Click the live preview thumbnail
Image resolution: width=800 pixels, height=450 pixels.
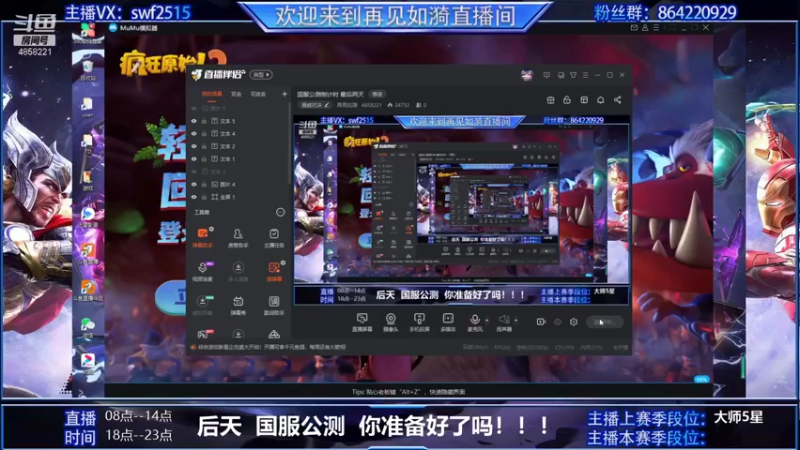point(461,210)
